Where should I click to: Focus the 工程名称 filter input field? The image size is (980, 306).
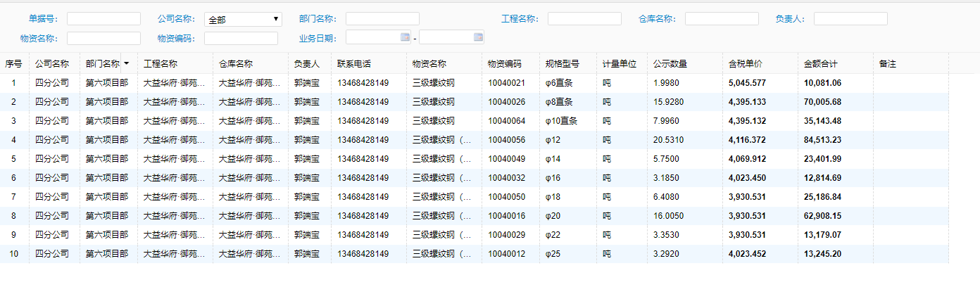[x=584, y=19]
